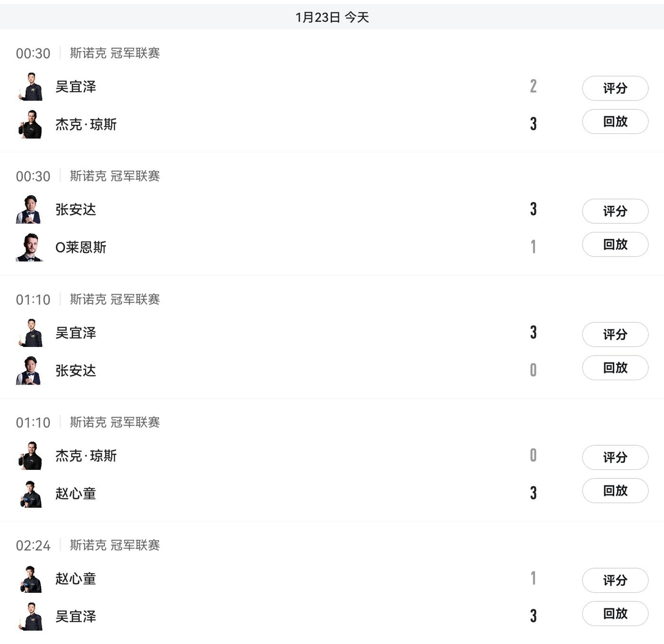Click 吴宜泽's avatar in first match
This screenshot has height=644, width=664.
pos(31,86)
